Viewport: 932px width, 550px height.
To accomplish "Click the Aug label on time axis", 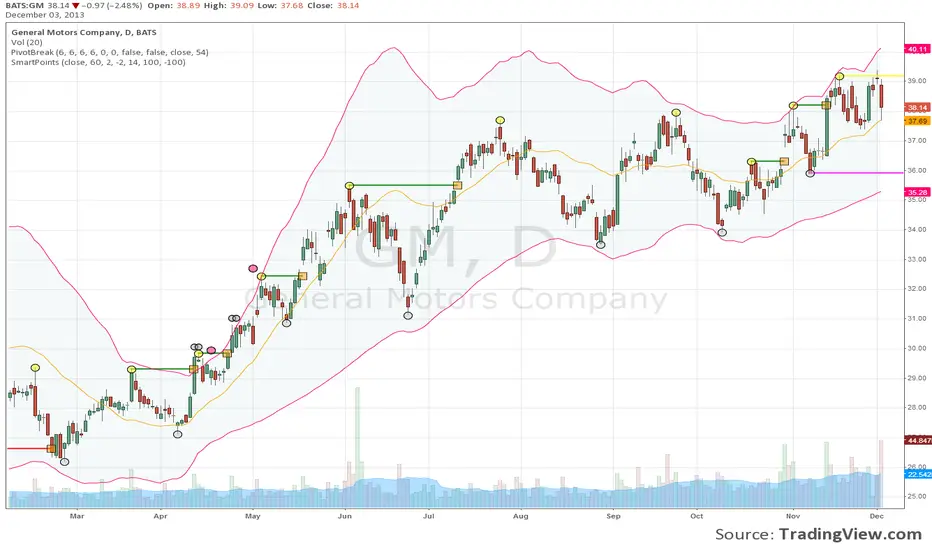I will pyautogui.click(x=521, y=516).
